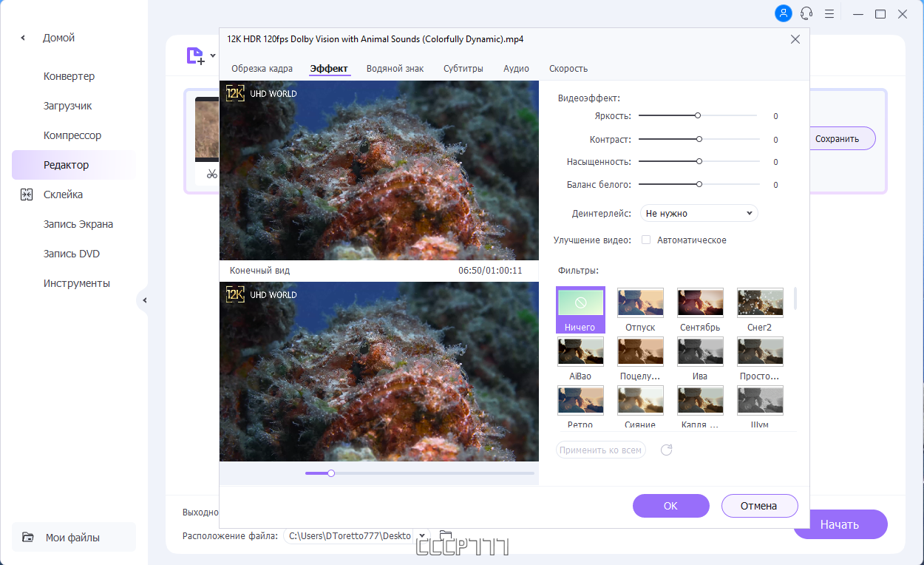
Task: Switch to the Субтитры tab
Action: point(463,68)
